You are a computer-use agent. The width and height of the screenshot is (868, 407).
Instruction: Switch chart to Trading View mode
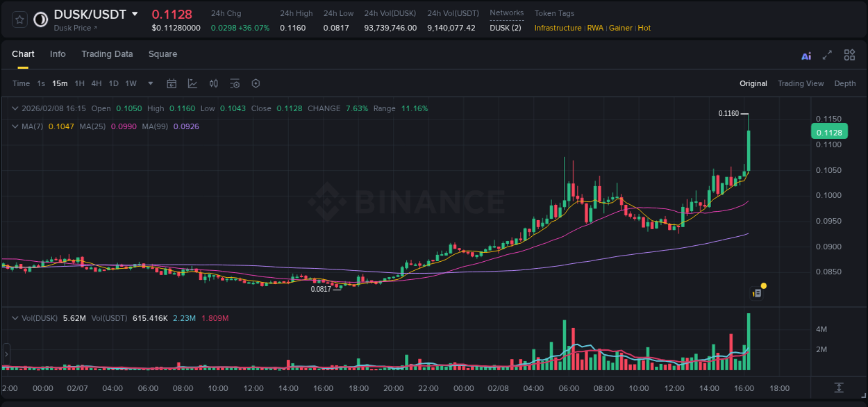point(801,83)
